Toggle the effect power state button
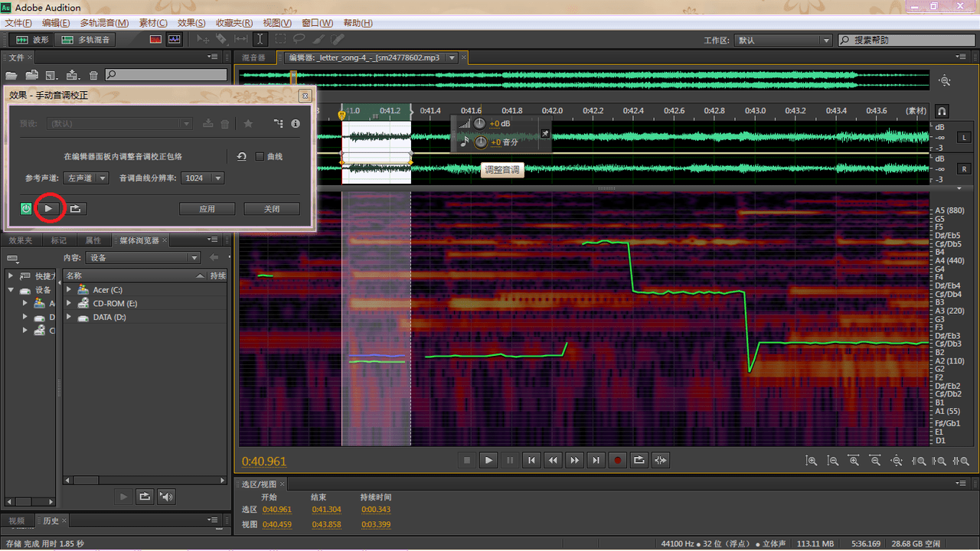Screen dimensions: 980x551 tap(26, 208)
